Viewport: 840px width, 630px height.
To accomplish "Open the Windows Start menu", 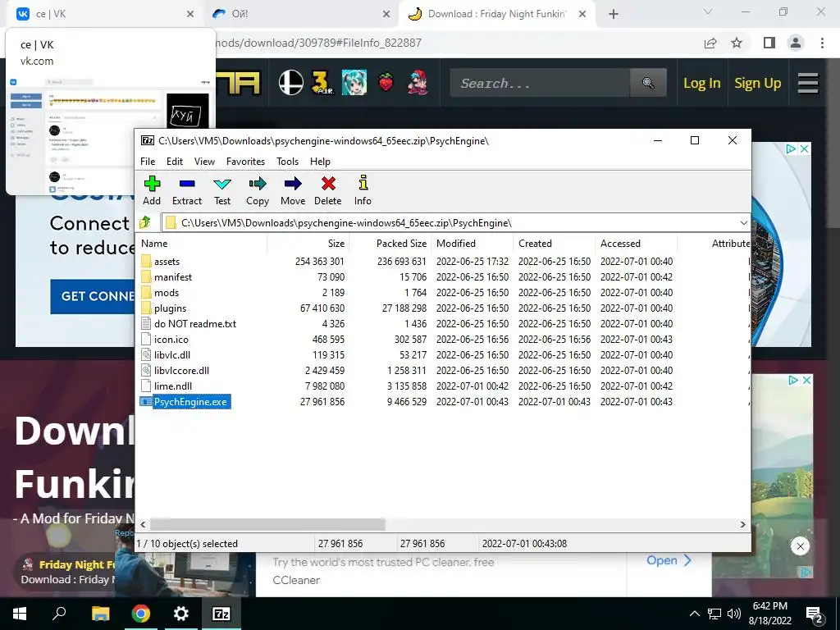I will [20, 614].
